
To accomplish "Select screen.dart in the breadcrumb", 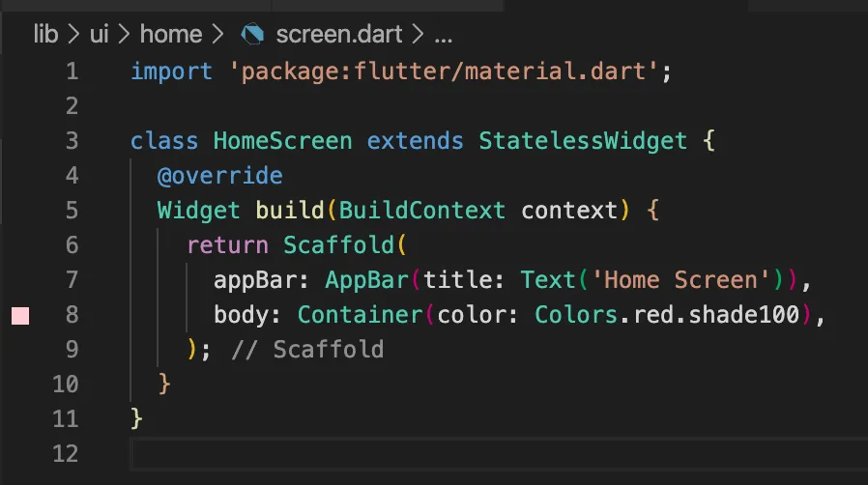I will click(340, 36).
